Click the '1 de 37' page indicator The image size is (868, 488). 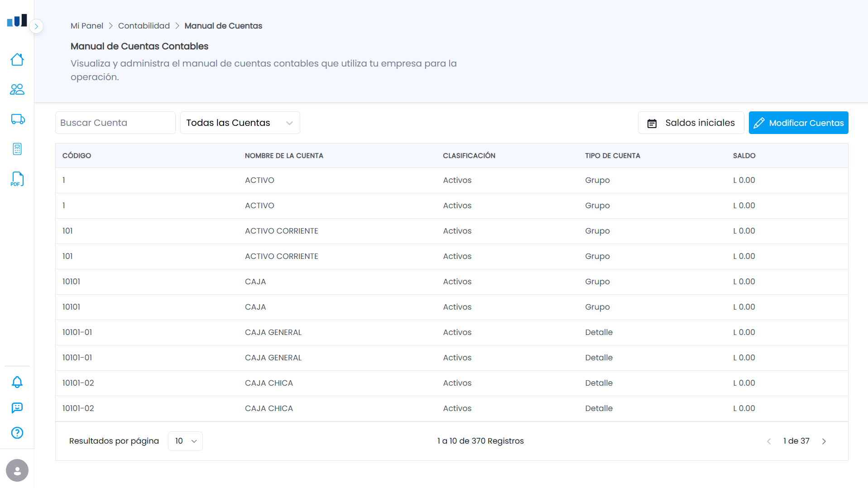point(796,441)
